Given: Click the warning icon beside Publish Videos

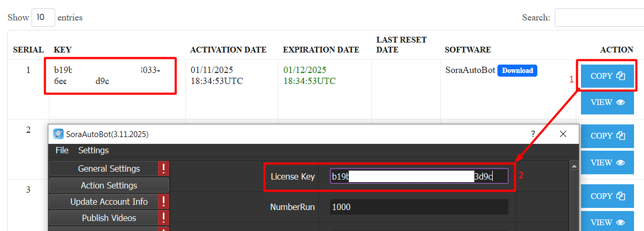Looking at the screenshot, I should click(164, 218).
